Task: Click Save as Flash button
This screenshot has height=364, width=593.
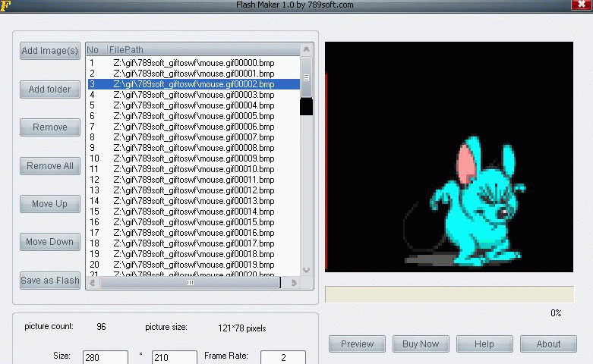Action: point(50,281)
